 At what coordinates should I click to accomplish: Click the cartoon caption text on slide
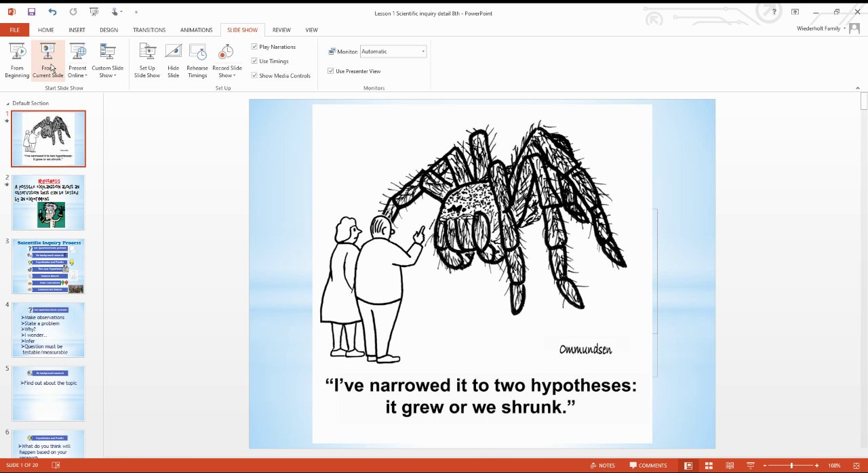coord(481,396)
